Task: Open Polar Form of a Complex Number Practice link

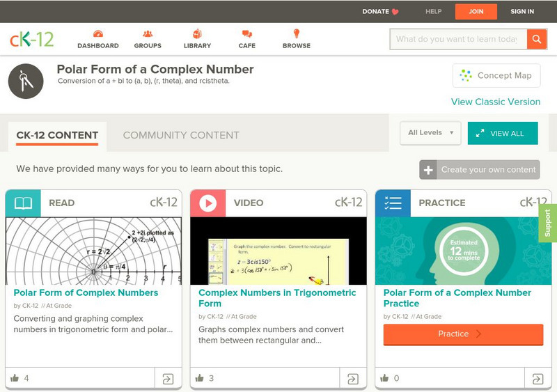Action: pos(457,298)
